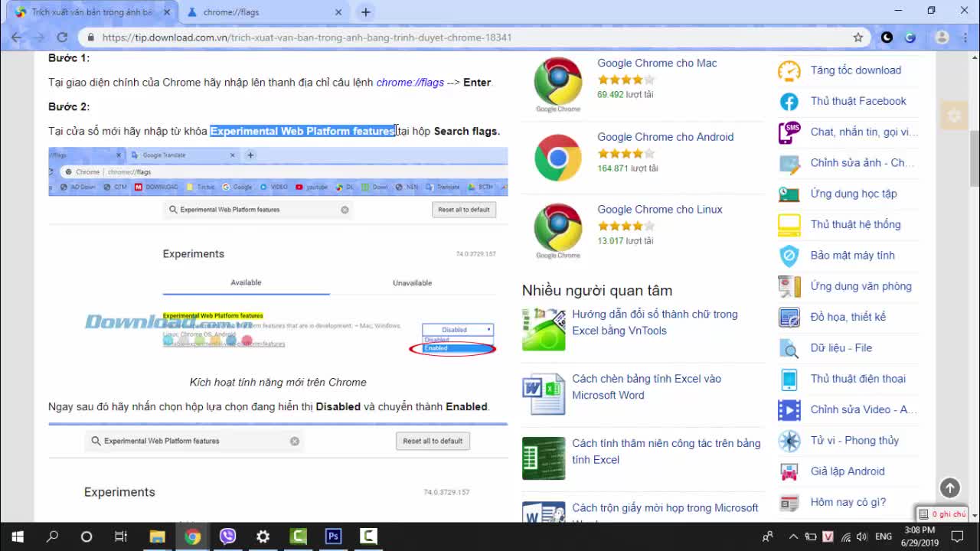Click the Google Chrome cho Android icon
Screen dimensions: 980x551
[x=558, y=158]
